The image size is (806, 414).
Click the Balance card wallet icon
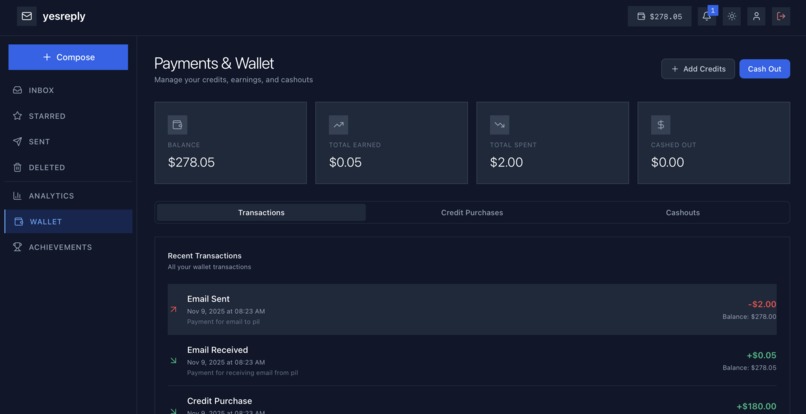pyautogui.click(x=177, y=124)
